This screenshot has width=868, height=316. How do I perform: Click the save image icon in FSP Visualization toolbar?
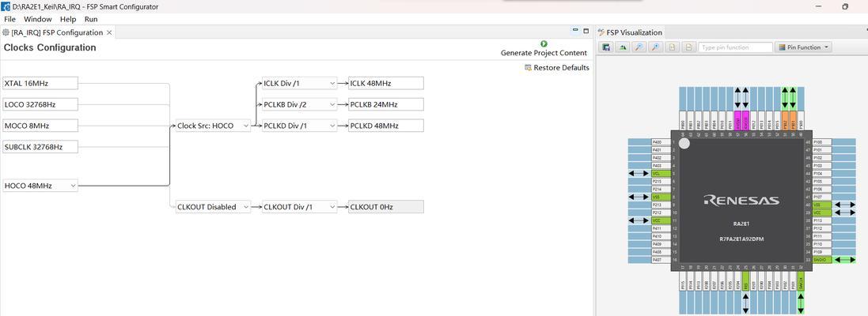point(607,47)
